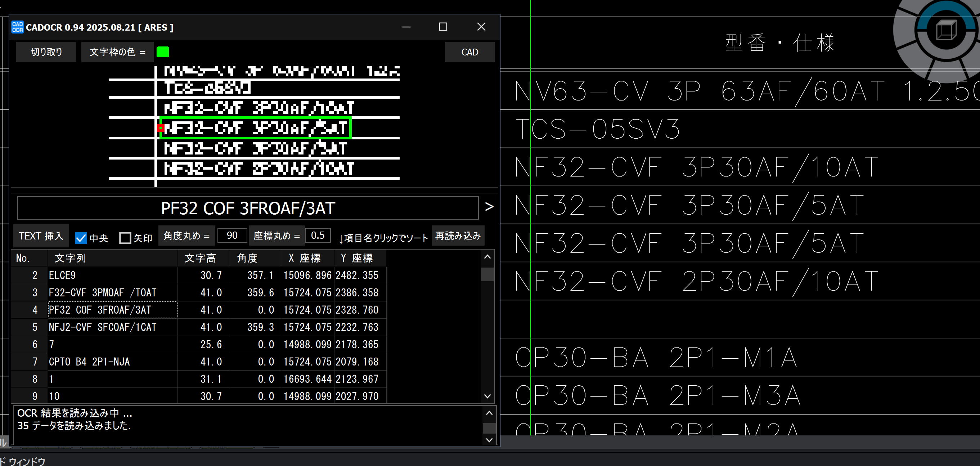
Task: Uncheck the 中央 checkbox
Action: pyautogui.click(x=81, y=238)
